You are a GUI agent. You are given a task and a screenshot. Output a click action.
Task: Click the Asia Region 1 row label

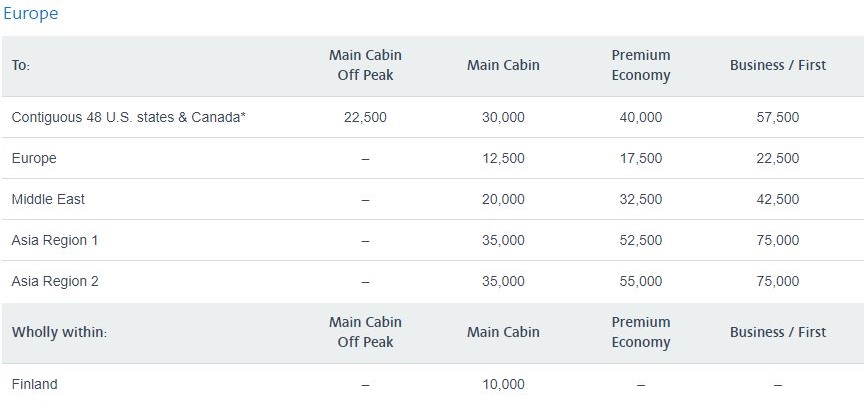[55, 240]
